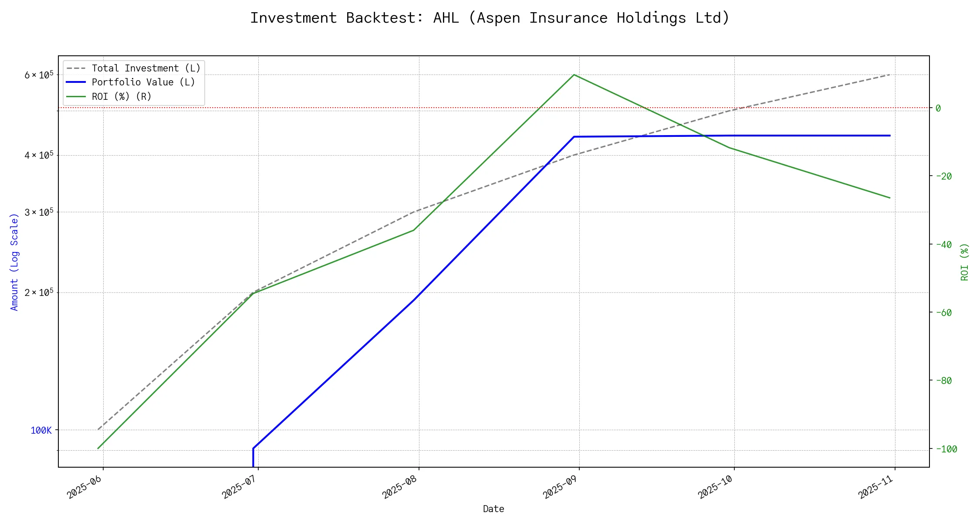Click the 2025-06 x-axis tick label
Screen dimensions: 980x523
pos(84,486)
